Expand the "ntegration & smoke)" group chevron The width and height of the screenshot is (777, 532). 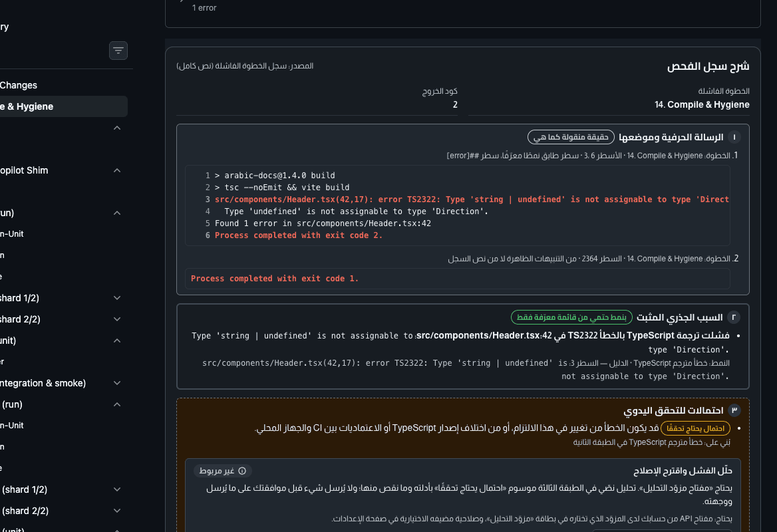click(x=117, y=383)
